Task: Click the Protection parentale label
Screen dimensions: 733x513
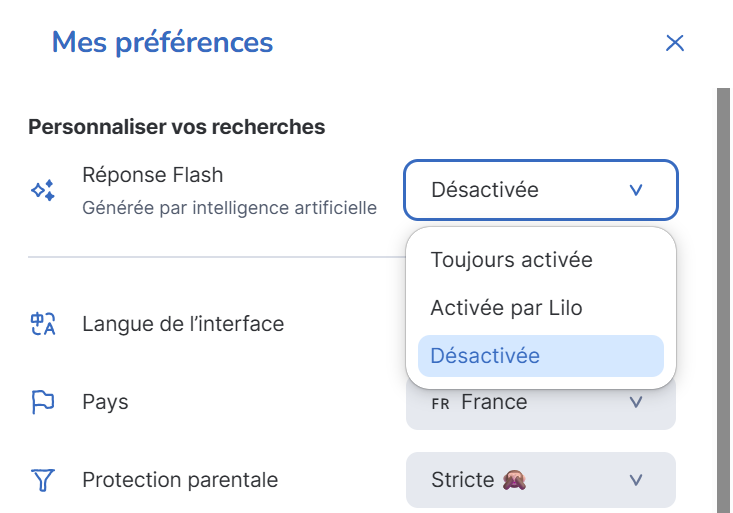Action: tap(180, 480)
